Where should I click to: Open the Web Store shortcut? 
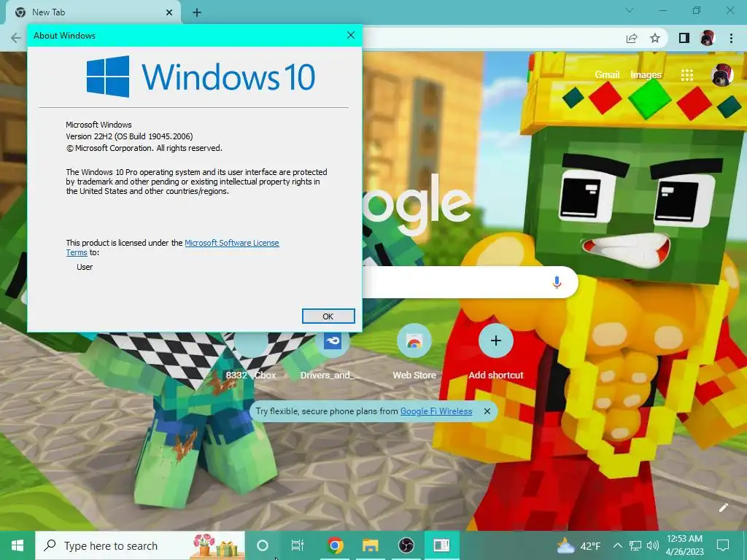click(414, 352)
